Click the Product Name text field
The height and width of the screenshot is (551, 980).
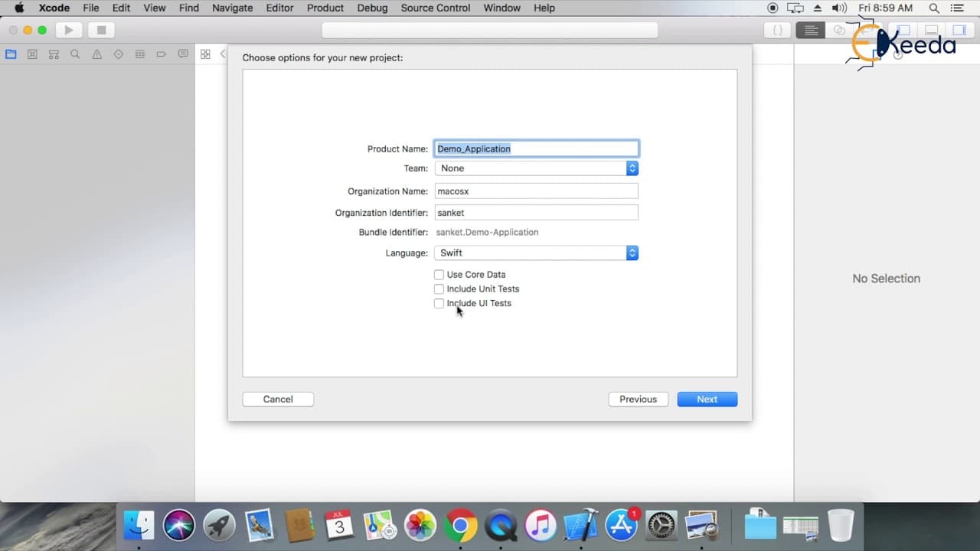click(x=537, y=148)
